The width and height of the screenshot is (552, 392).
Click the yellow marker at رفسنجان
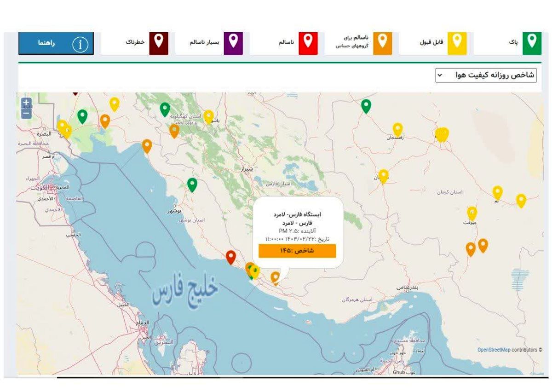(x=397, y=129)
